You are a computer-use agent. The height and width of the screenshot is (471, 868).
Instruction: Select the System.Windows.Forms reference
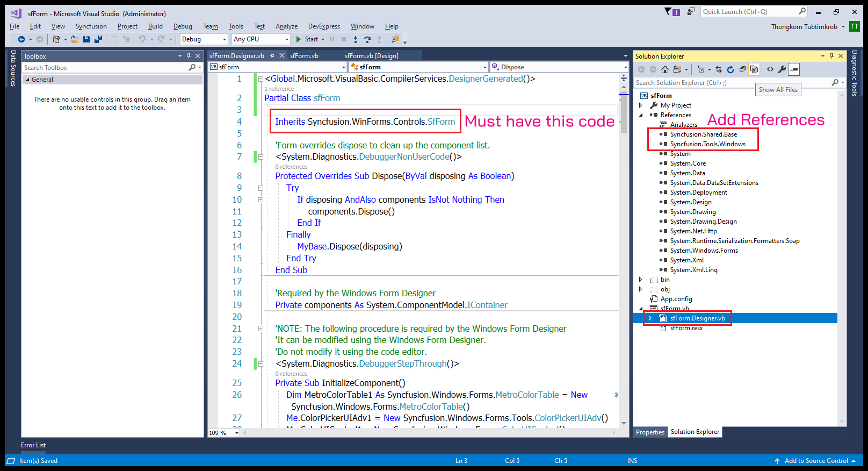704,251
